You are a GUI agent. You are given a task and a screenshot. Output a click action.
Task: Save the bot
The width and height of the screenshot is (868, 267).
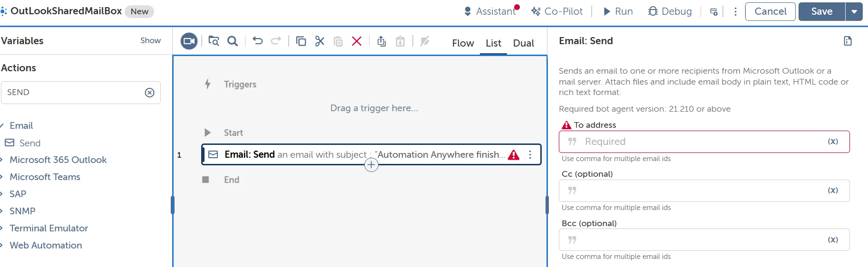tap(822, 11)
